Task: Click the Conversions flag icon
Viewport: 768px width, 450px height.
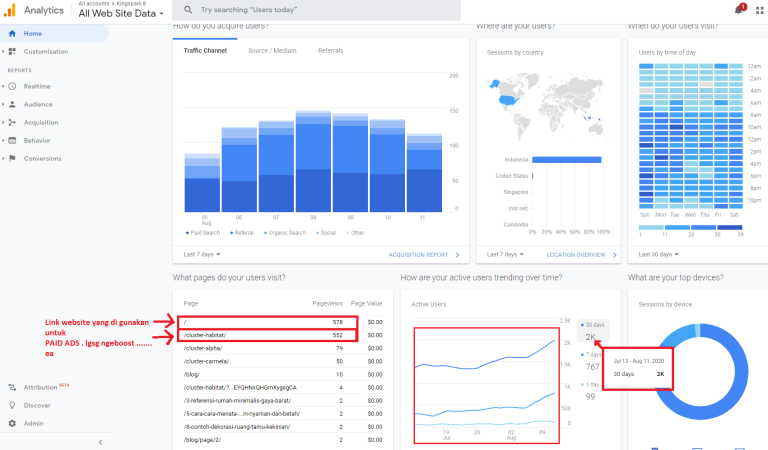Action: pyautogui.click(x=12, y=158)
